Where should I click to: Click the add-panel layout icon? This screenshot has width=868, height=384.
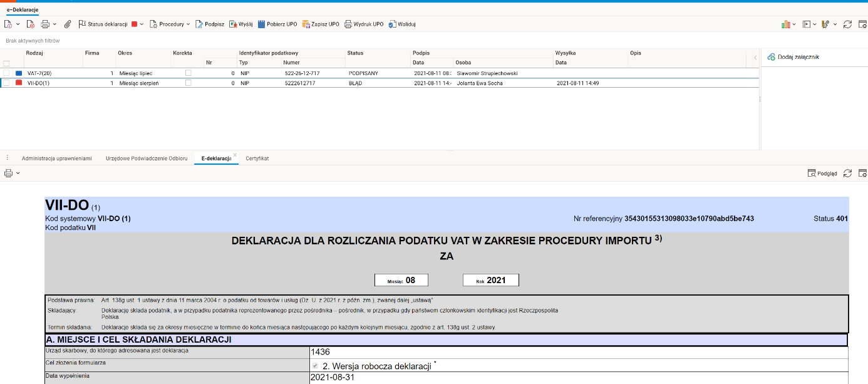tap(807, 24)
